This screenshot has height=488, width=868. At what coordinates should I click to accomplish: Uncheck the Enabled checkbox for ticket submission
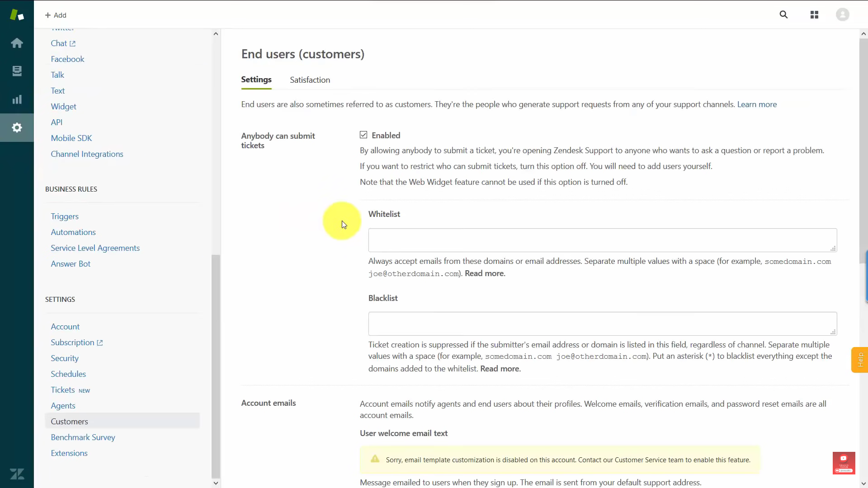tap(363, 135)
